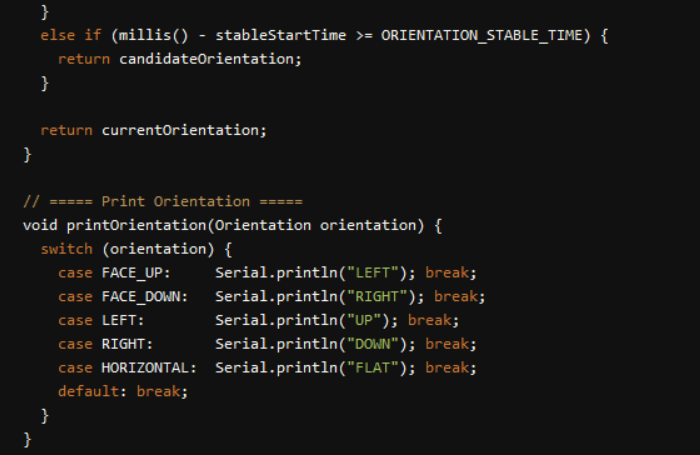Screen dimensions: 700x455
Task: Click the FACE_UP case label
Action: (136, 272)
